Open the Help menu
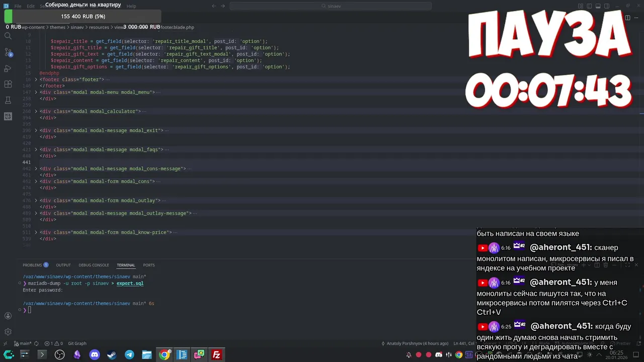 click(131, 6)
